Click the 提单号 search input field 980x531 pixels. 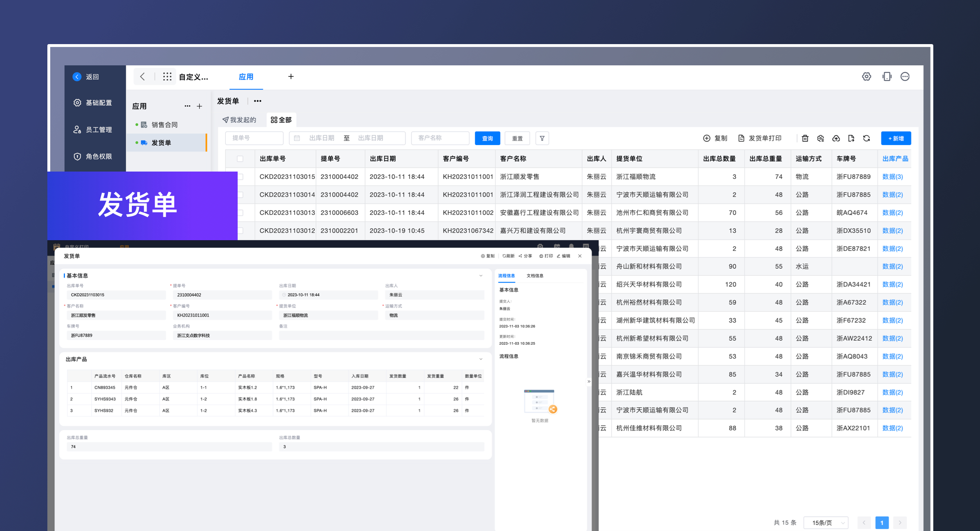(x=254, y=138)
